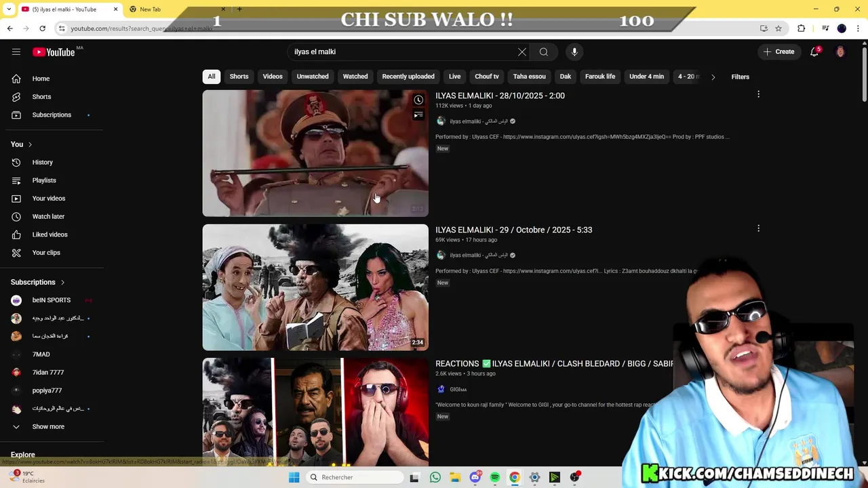This screenshot has height=488, width=868.
Task: Play the Gaddafi thumbnail of second video
Action: click(315, 287)
